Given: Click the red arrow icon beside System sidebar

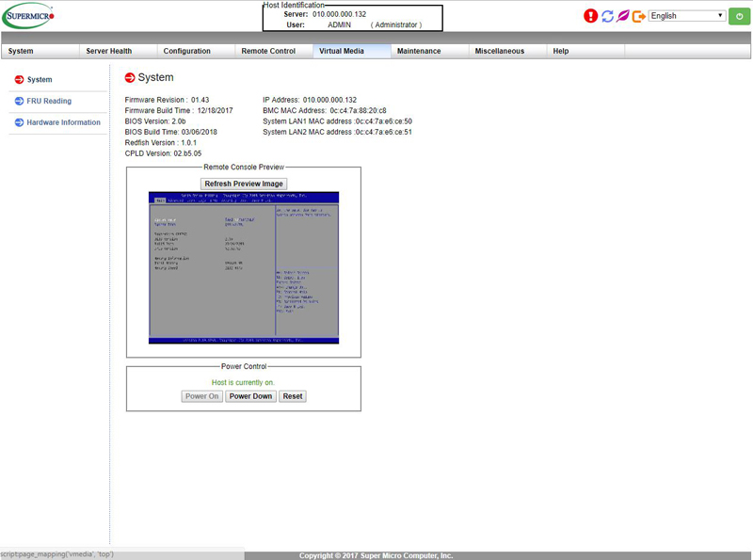Looking at the screenshot, I should [19, 80].
